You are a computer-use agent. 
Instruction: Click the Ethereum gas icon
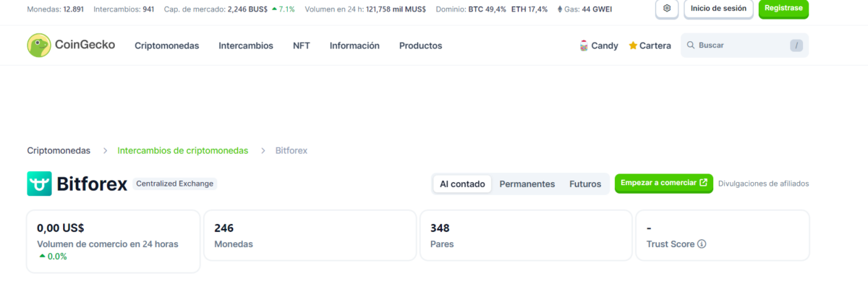tap(559, 9)
